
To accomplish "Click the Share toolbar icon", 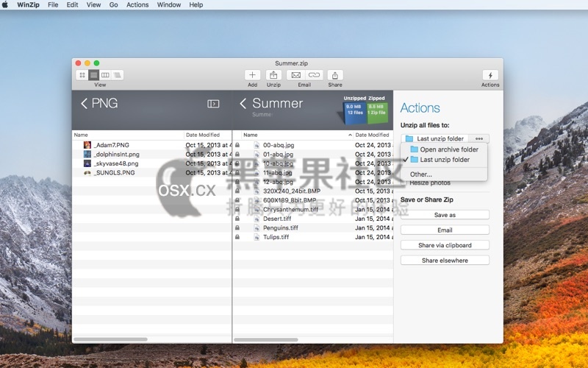I will [335, 75].
